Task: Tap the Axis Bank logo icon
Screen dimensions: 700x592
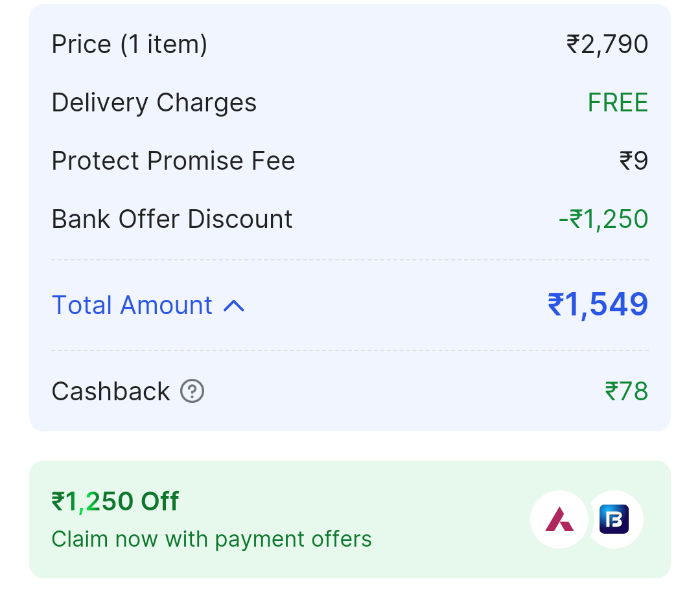Action: click(x=559, y=519)
